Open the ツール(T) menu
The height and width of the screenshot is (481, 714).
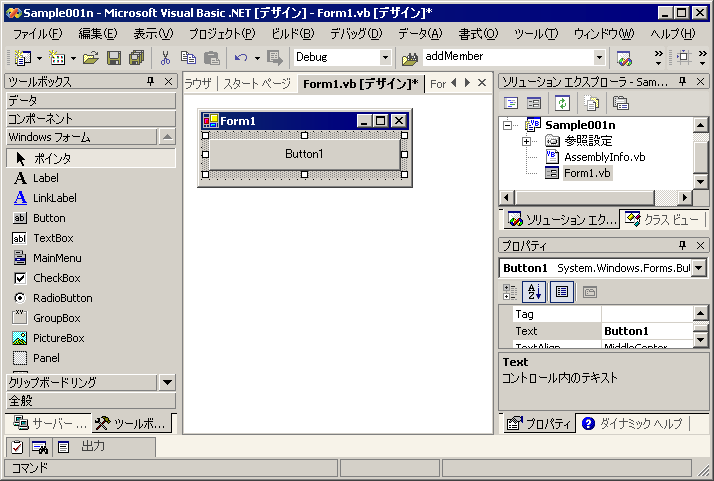pos(536,34)
